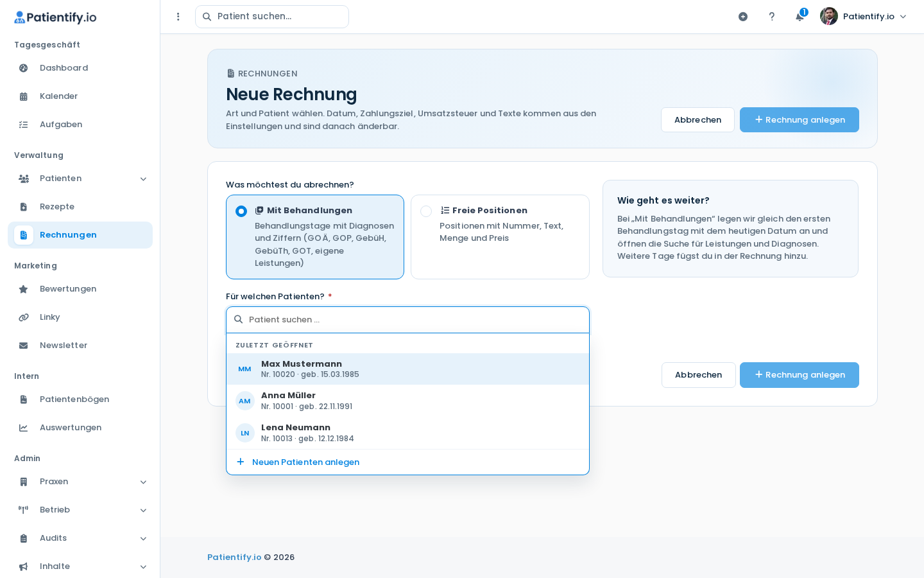Select the Rechnungen invoice icon
Viewport: 924px width, 578px height.
(24, 235)
